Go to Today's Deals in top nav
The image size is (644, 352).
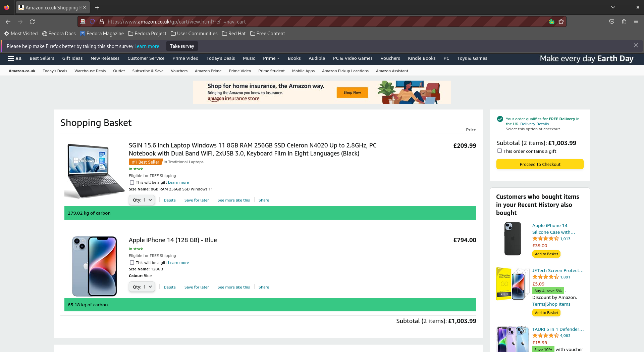click(x=221, y=58)
